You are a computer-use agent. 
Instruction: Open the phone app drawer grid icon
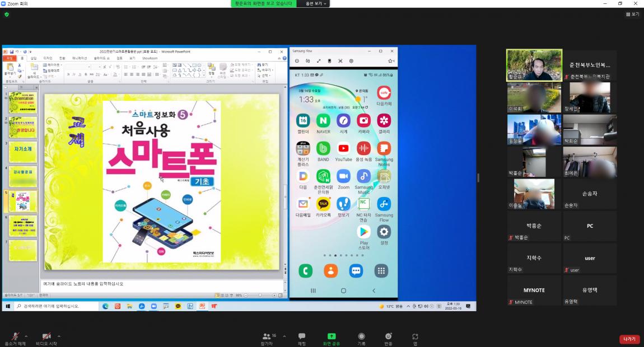381,271
